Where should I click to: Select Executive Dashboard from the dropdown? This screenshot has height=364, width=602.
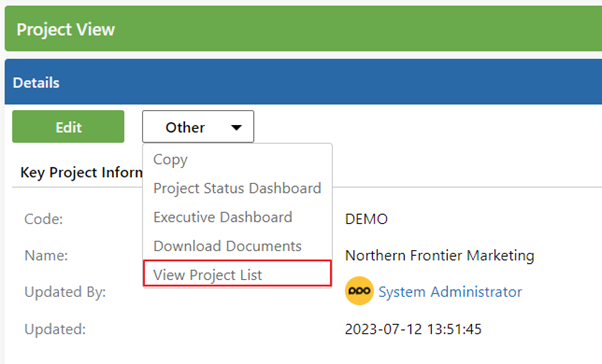click(223, 217)
